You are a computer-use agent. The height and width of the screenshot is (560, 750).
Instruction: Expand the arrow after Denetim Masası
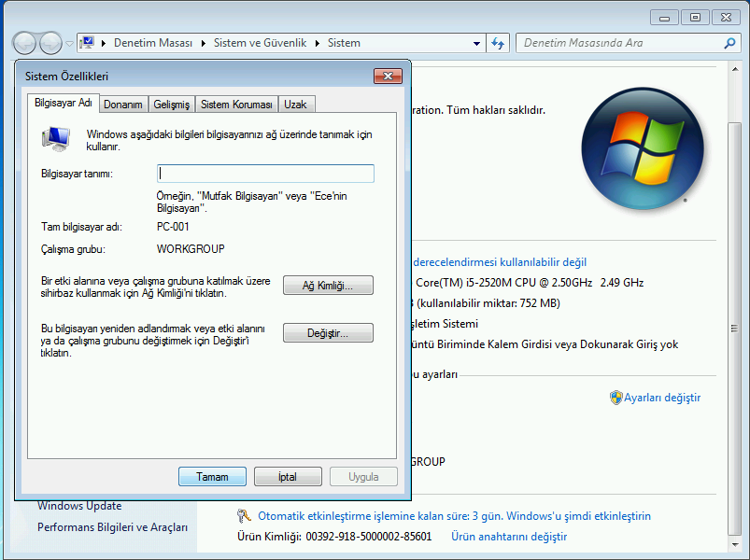[204, 43]
